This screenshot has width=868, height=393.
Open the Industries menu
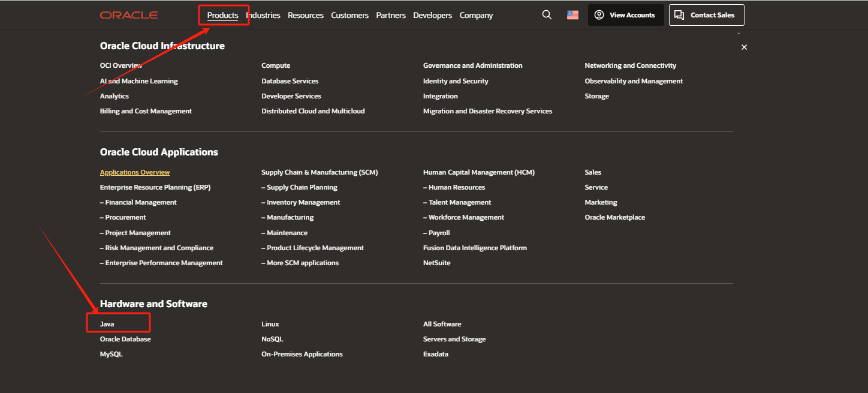pos(263,15)
